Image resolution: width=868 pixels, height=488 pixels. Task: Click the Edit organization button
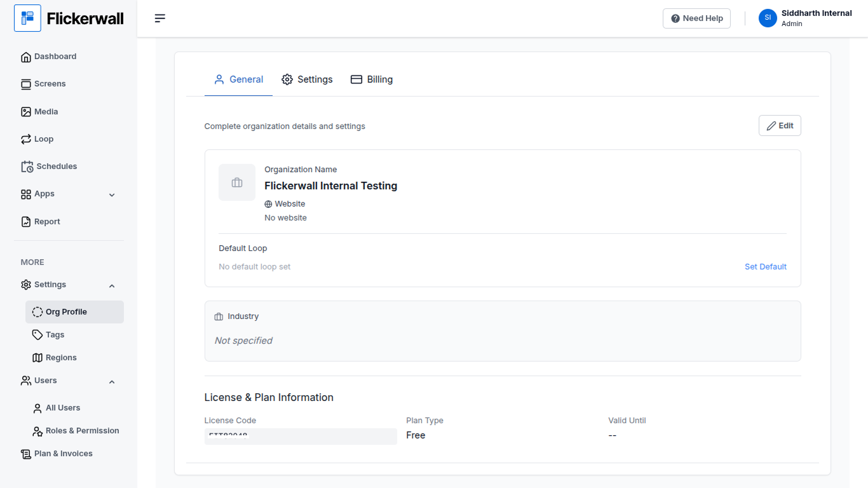pos(780,126)
